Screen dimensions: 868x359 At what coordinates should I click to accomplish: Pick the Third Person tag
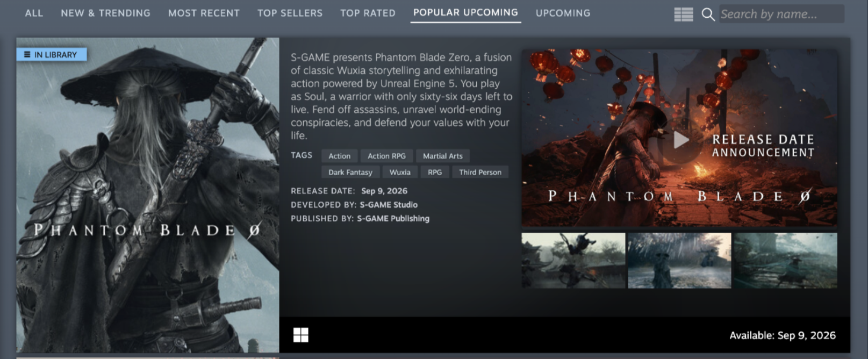click(x=480, y=172)
